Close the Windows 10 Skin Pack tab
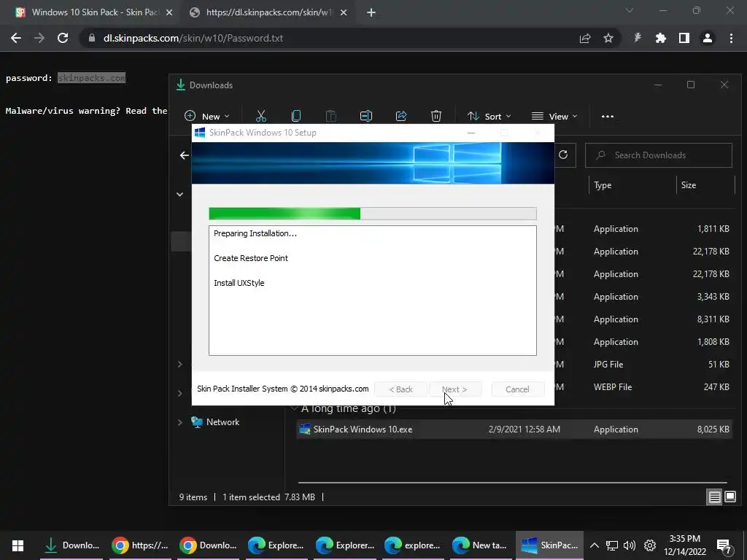Image resolution: width=747 pixels, height=560 pixels. (169, 13)
